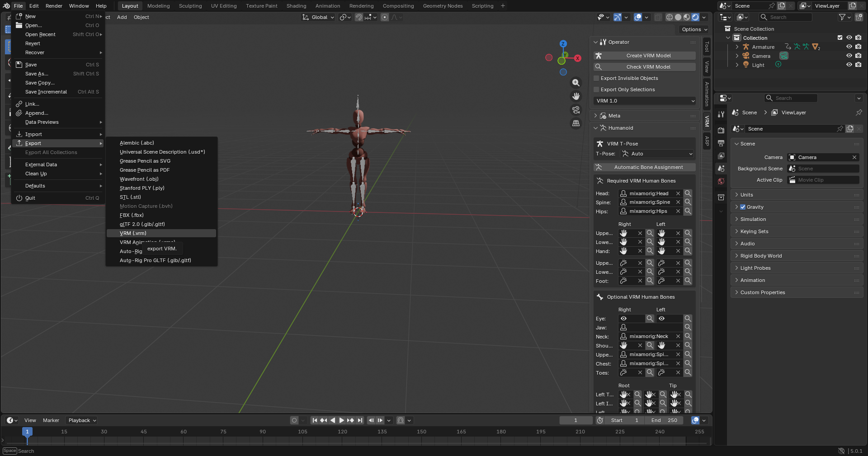Click Automatic Bone Assignment button
Screen dimensions: 868x456
(x=645, y=167)
